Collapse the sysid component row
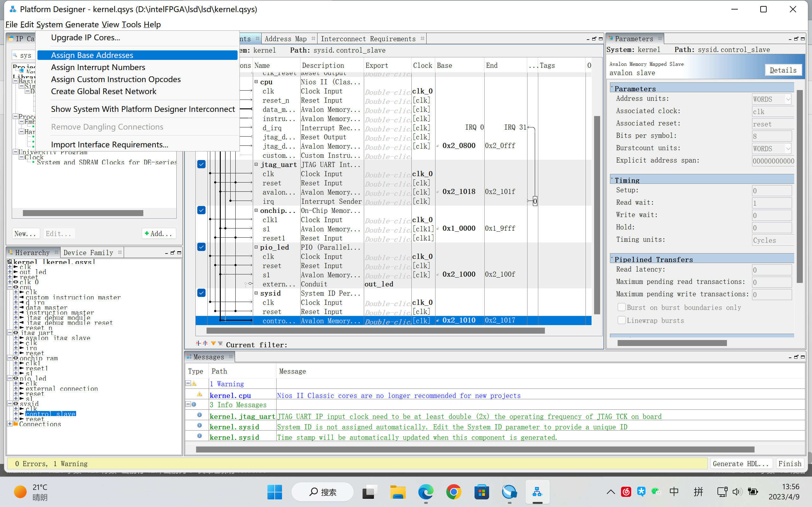Viewport: 812px width, 507px height. pyautogui.click(x=256, y=293)
